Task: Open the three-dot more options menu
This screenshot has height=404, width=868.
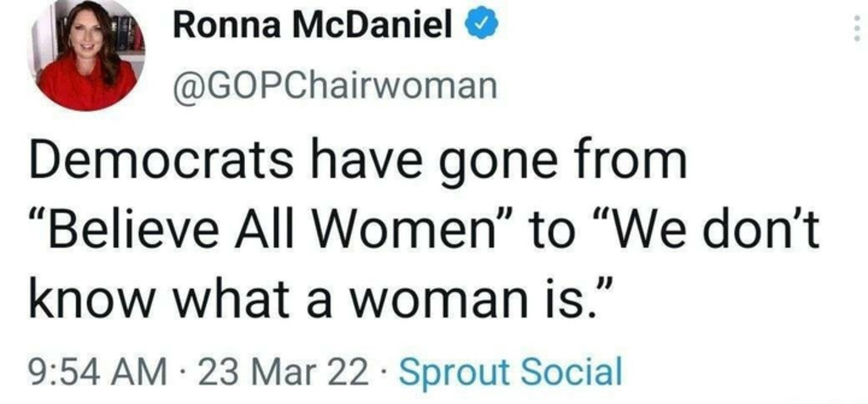Action: click(x=854, y=30)
